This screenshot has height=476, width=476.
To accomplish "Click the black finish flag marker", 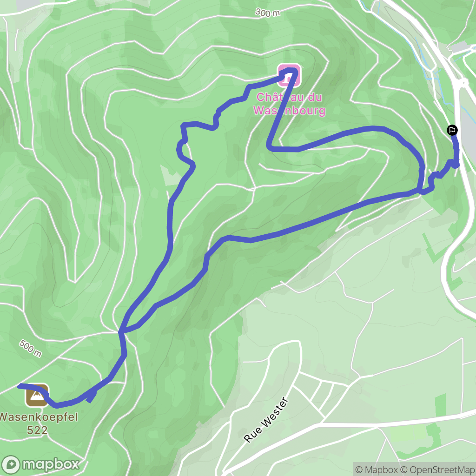I will tap(452, 130).
